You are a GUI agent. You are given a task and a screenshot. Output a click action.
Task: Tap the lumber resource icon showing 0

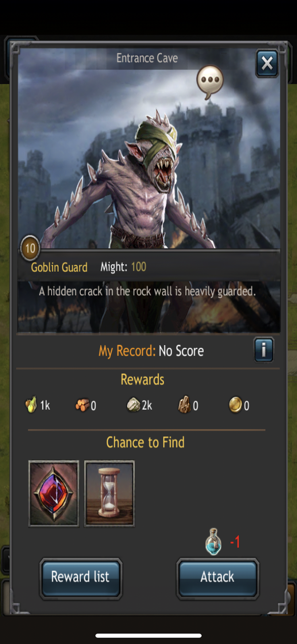point(82,405)
